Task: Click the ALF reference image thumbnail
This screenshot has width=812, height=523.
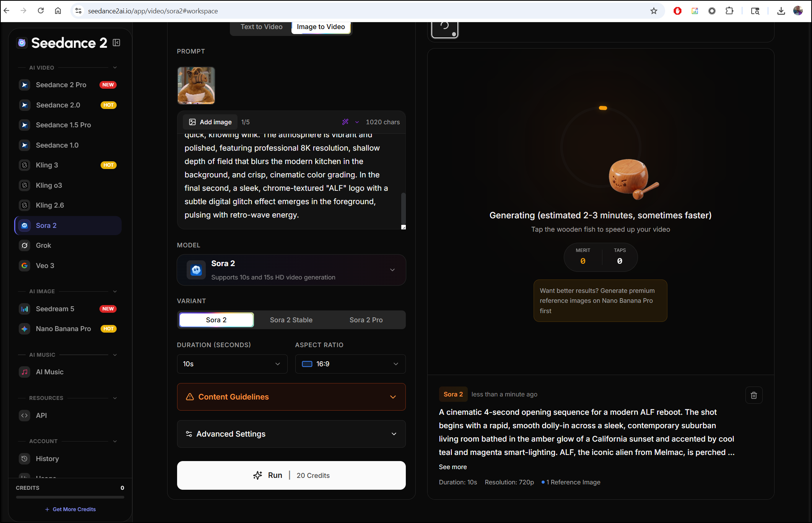Action: pos(196,85)
